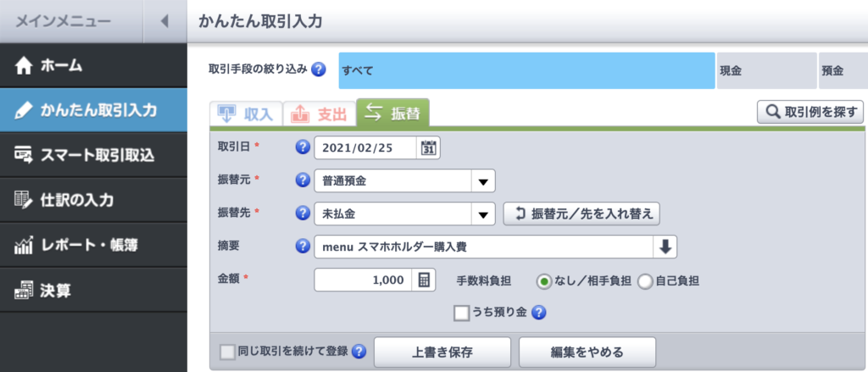Open the calculator next to 金額

[x=424, y=280]
